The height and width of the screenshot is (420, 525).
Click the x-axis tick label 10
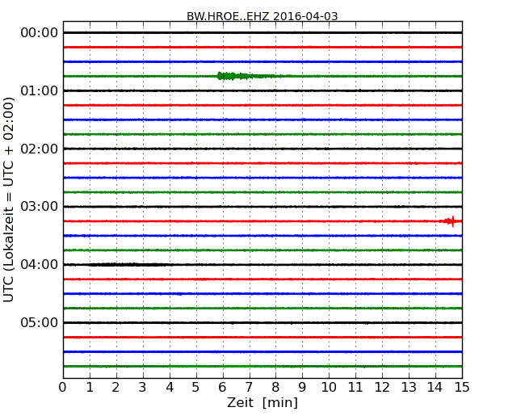click(329, 388)
